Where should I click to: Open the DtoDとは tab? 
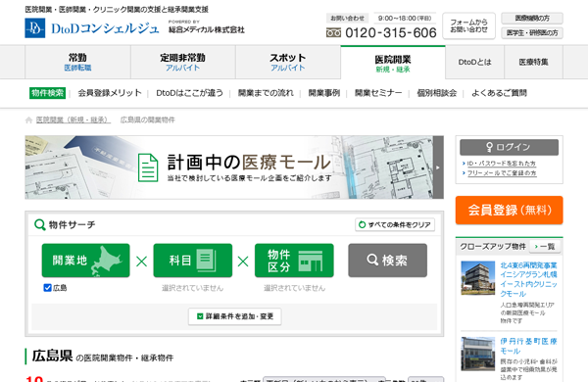(474, 63)
